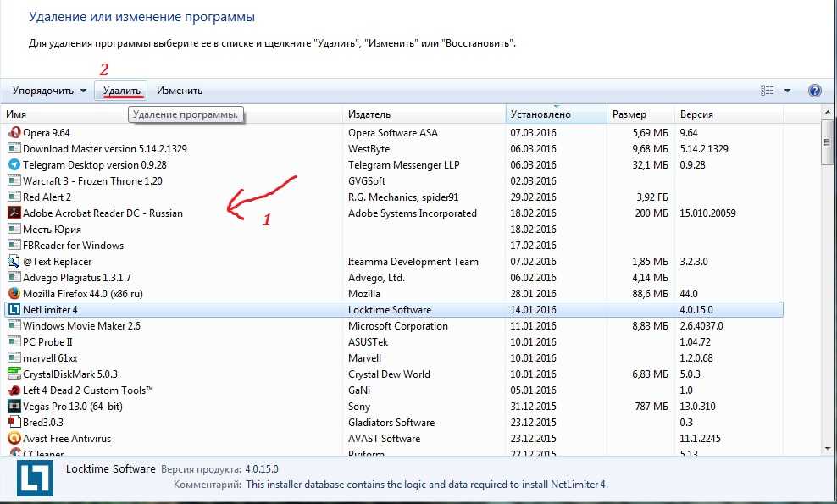Click publisher Crystal Dew World
Image resolution: width=837 pixels, height=504 pixels.
click(x=389, y=374)
